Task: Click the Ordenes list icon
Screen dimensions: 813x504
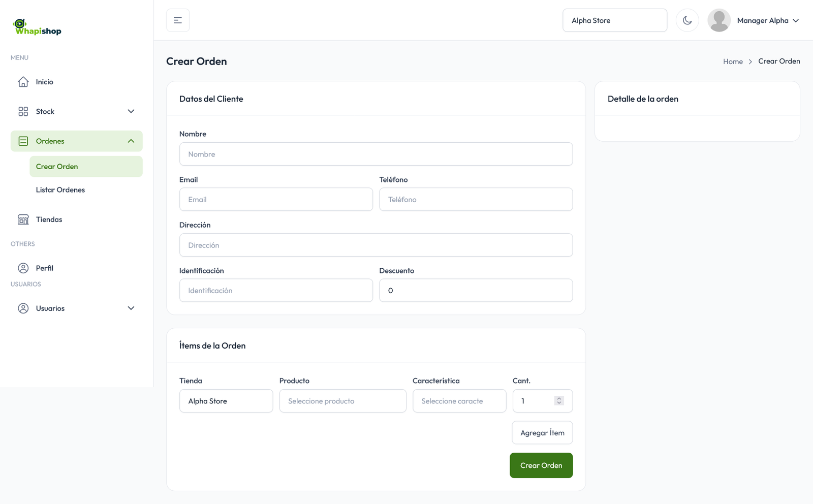Action: [x=23, y=141]
